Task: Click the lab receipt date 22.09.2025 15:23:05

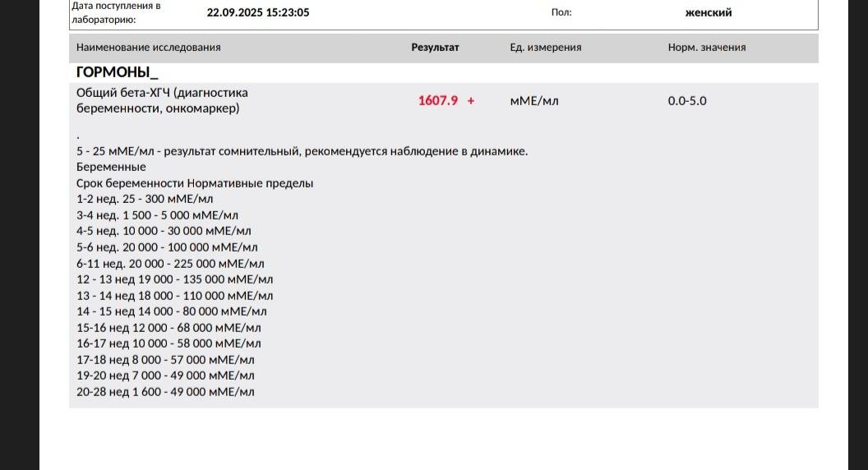Action: tap(258, 12)
